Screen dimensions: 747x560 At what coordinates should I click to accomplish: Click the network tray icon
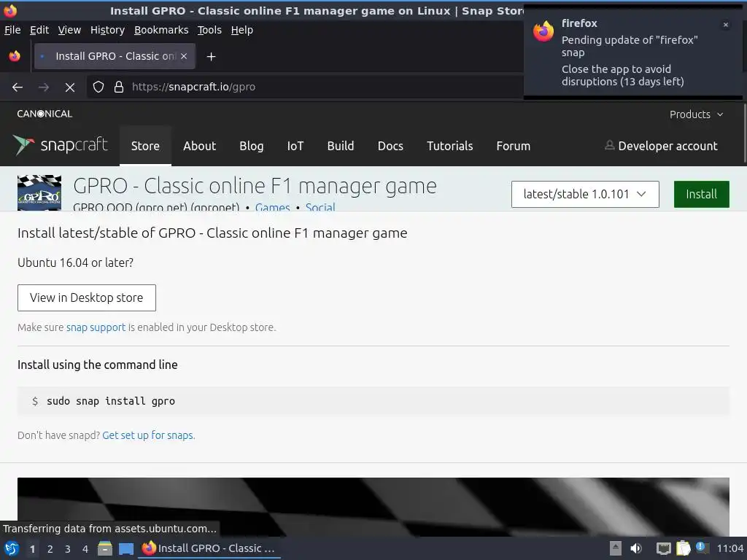pyautogui.click(x=663, y=548)
